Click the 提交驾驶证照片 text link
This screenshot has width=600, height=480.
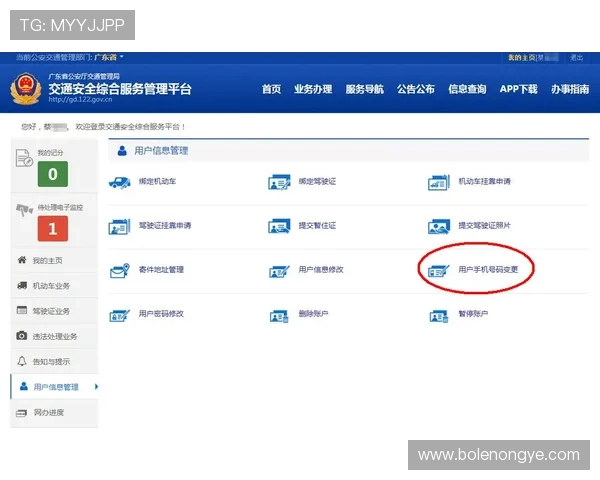(x=484, y=225)
